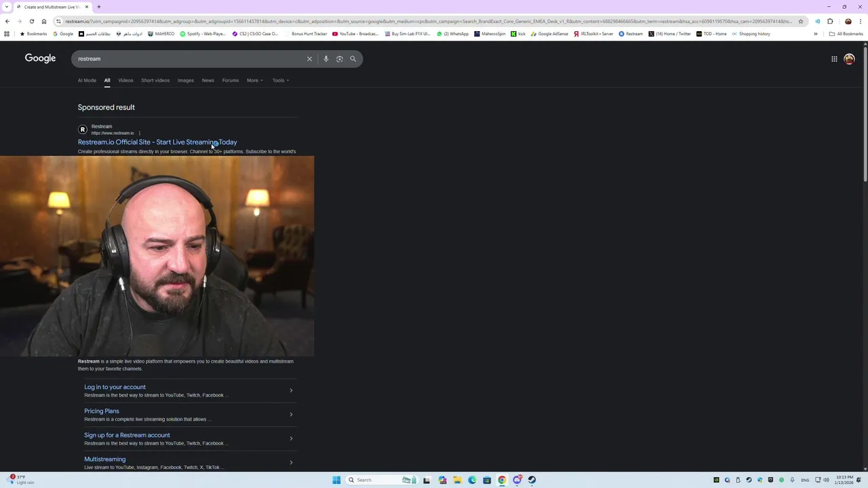Click the browser Back arrow
The width and height of the screenshot is (868, 488).
(x=7, y=21)
